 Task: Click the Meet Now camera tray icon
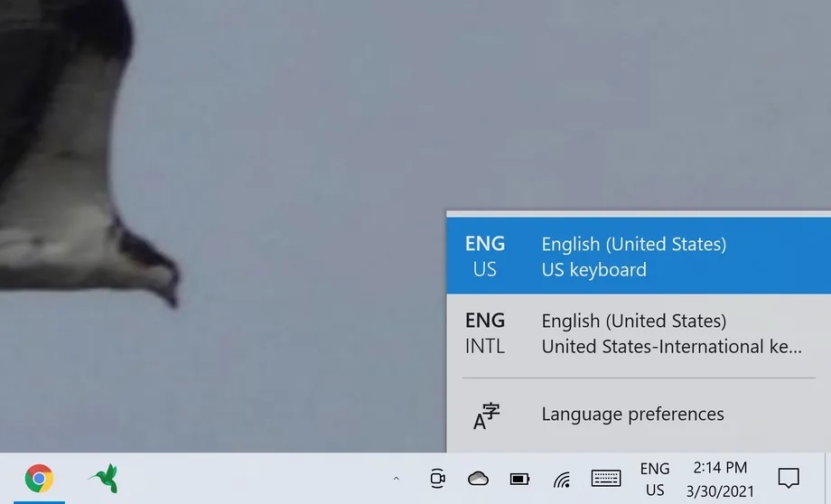[437, 479]
